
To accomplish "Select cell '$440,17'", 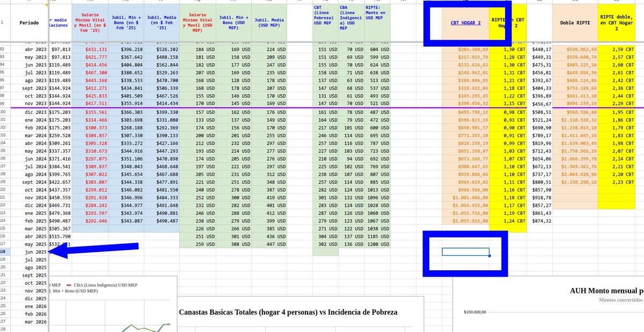I will [539, 48].
